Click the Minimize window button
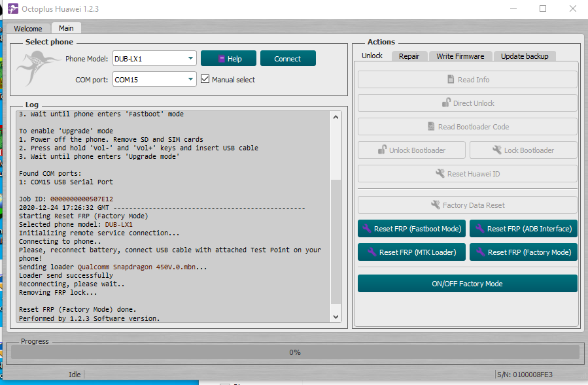The height and width of the screenshot is (385, 588). [513, 8]
